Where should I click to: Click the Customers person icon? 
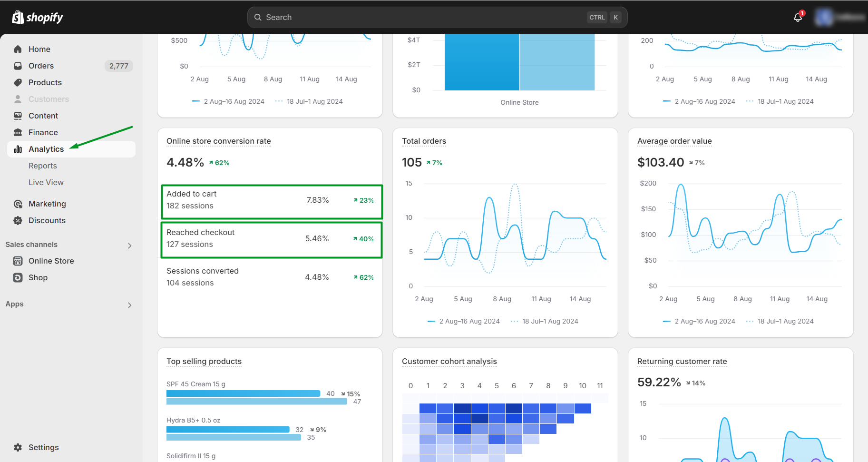point(18,99)
